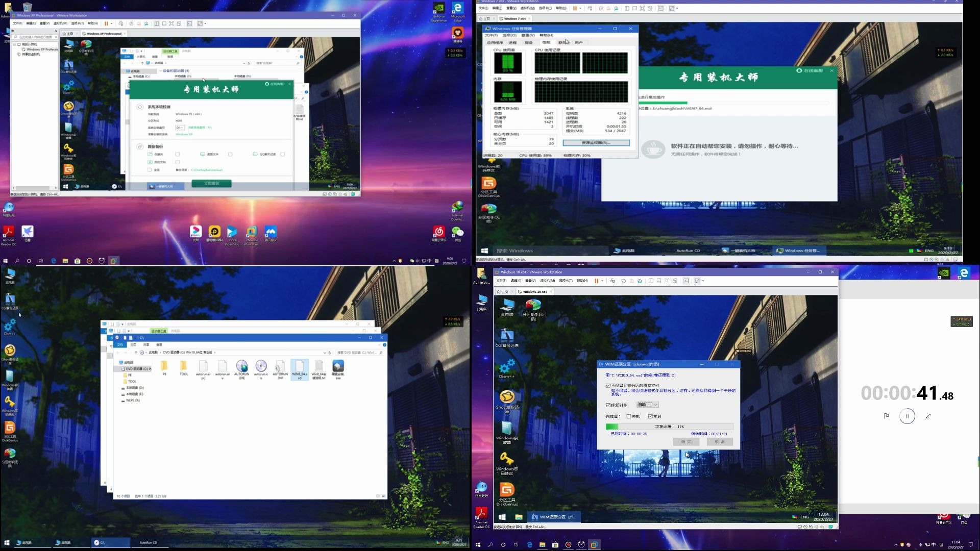This screenshot has height=551, width=980.
Task: Open the 修复引导 mode dropdown in WIM dialog
Action: point(648,405)
